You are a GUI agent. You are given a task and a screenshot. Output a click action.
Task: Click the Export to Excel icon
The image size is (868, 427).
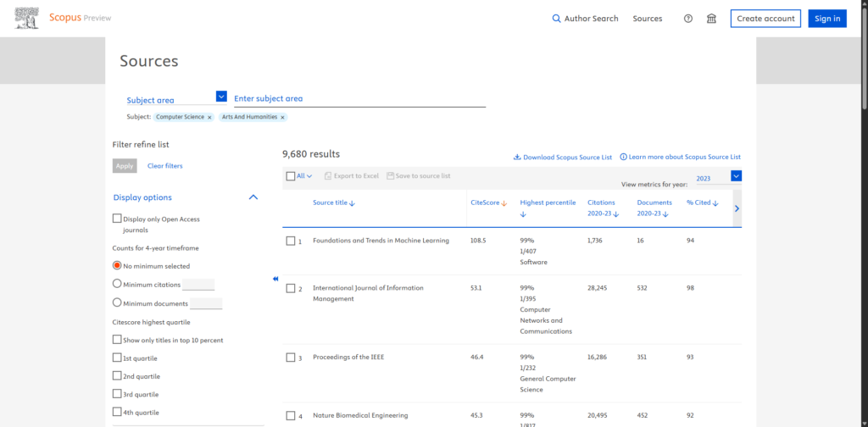tap(328, 176)
